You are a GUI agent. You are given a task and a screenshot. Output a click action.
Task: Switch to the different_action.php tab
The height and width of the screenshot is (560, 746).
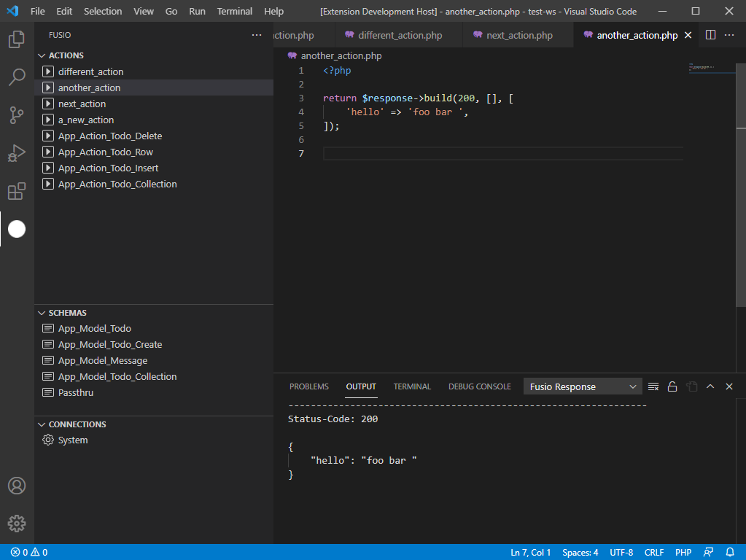397,35
